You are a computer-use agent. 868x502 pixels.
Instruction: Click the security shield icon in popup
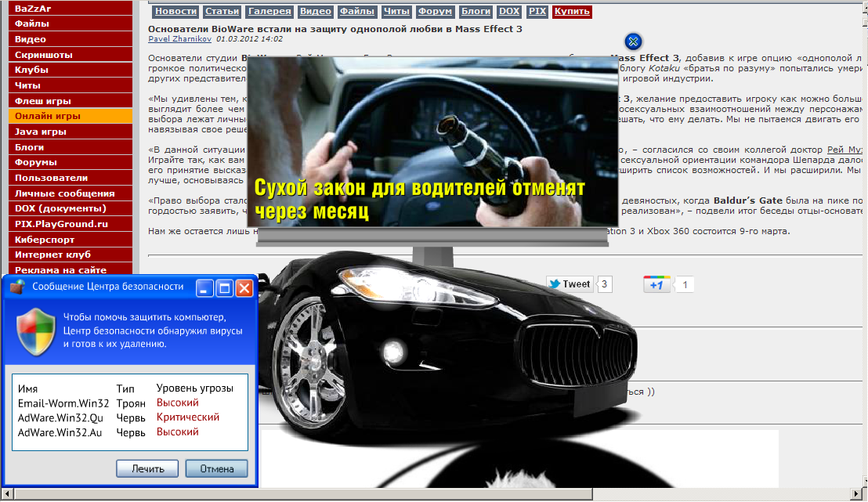pos(36,332)
